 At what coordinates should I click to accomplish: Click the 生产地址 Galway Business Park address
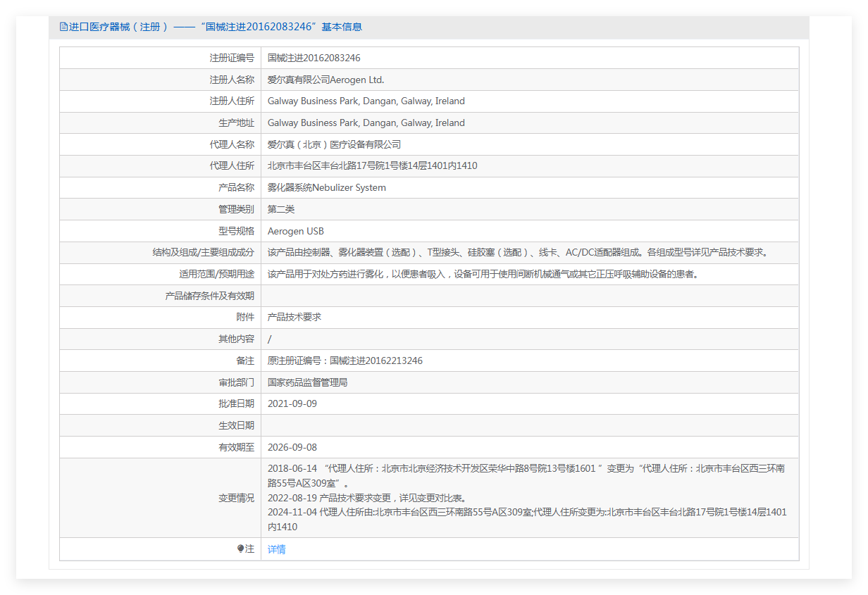pyautogui.click(x=366, y=123)
